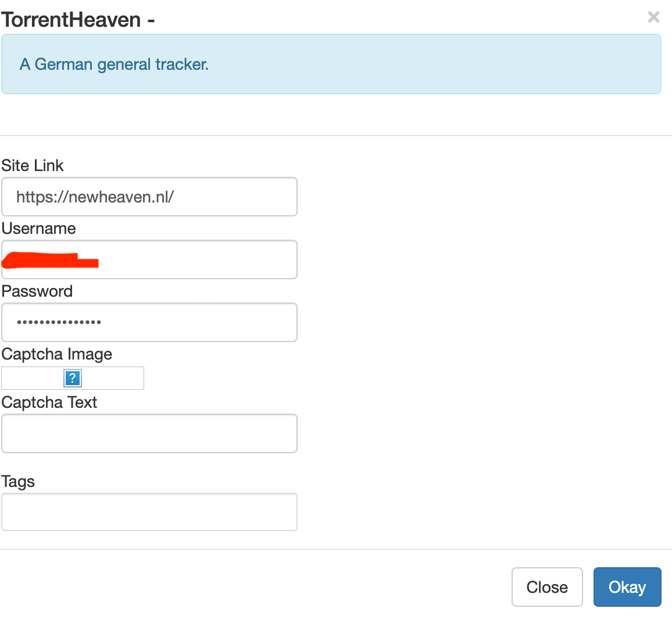Click the Captcha Image label
This screenshot has width=672, height=619.
pos(57,354)
